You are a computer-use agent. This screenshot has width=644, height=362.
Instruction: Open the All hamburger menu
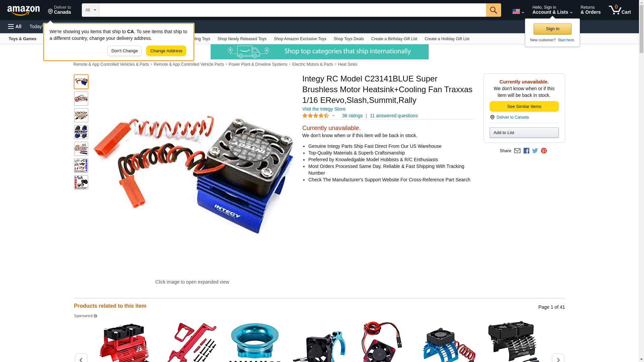[x=15, y=26]
